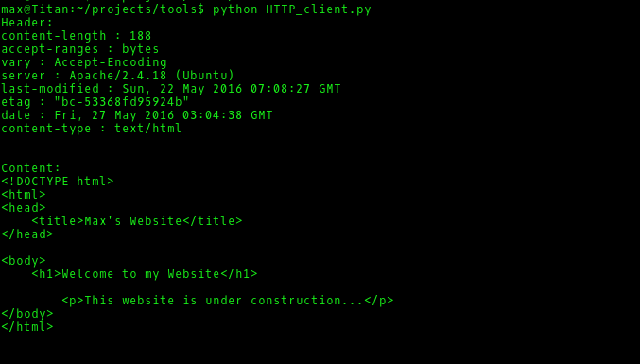Click the Content: label line
Screen dimensions: 640x364
pyautogui.click(x=31, y=168)
